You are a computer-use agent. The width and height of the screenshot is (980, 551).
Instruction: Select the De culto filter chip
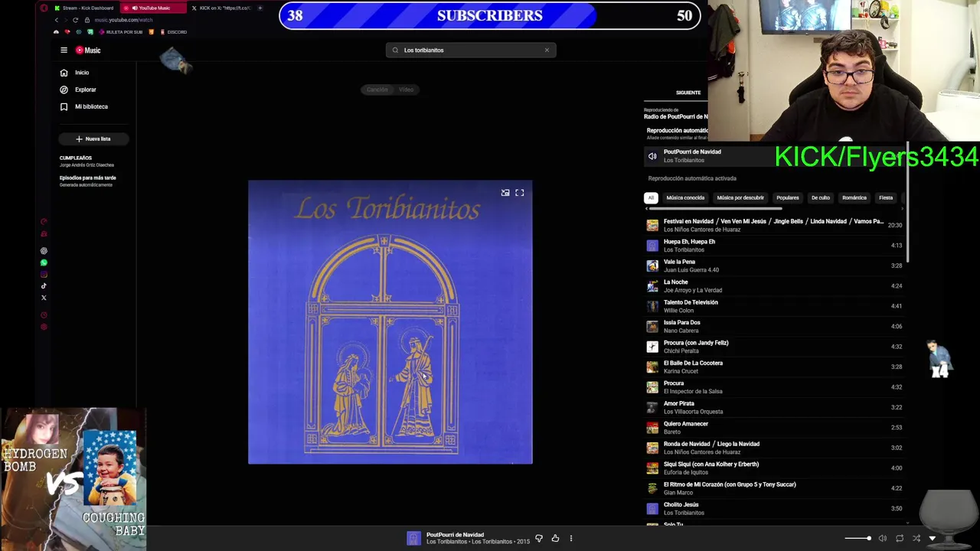821,197
